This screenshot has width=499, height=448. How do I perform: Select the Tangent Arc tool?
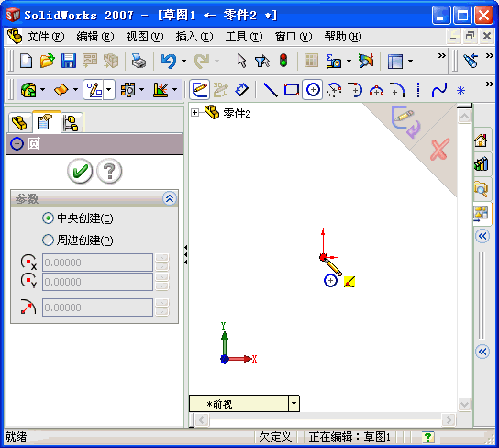[355, 90]
